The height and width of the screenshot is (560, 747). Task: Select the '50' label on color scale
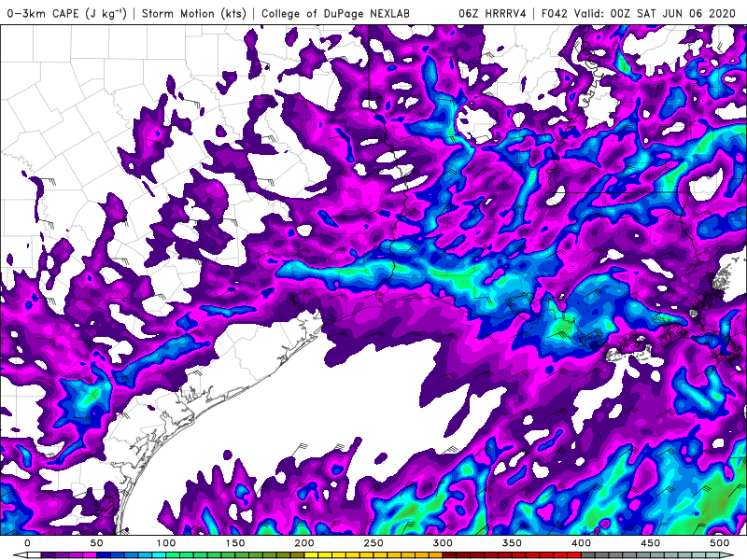96,543
